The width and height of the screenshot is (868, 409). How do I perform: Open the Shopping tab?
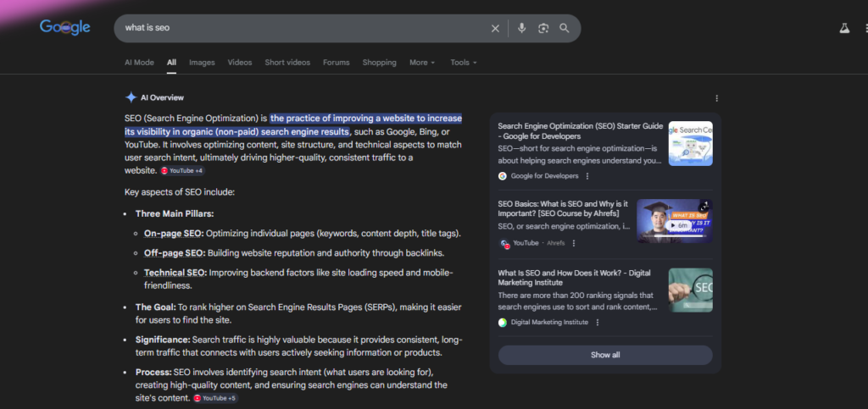click(x=380, y=63)
